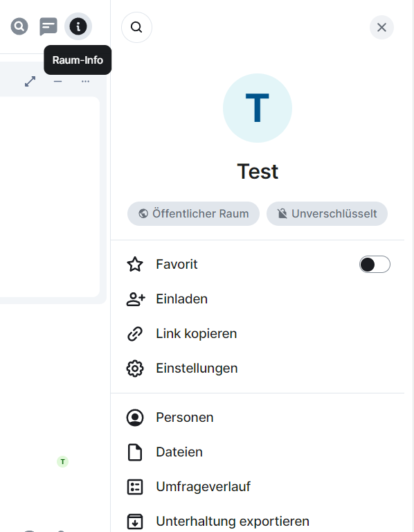Select Unterhaltung exportieren
Screen dimensions: 414x532
tap(258, 521)
